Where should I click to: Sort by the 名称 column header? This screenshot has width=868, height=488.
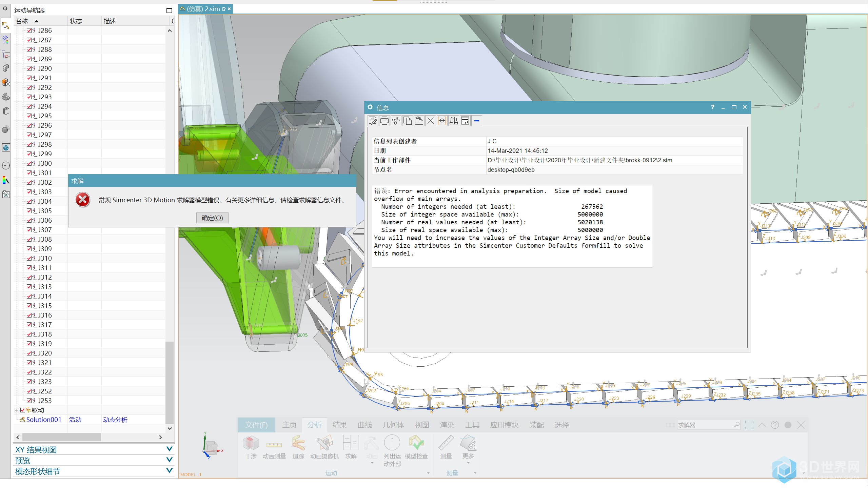(x=40, y=21)
